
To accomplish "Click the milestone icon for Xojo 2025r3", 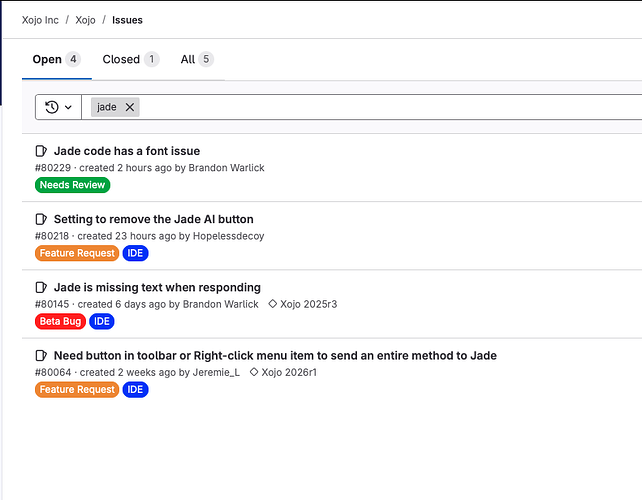I will (x=272, y=304).
